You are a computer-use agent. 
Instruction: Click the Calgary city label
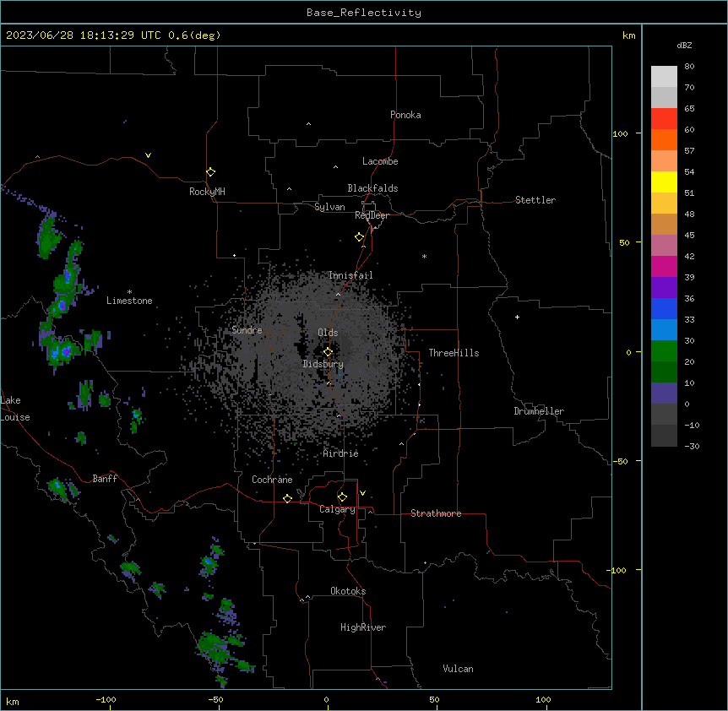point(337,509)
